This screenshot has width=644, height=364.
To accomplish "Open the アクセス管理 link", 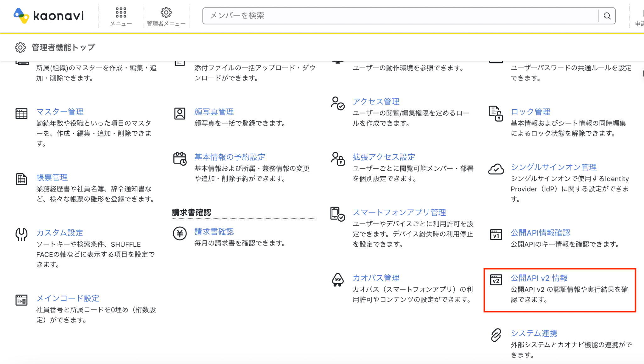I will [x=376, y=102].
